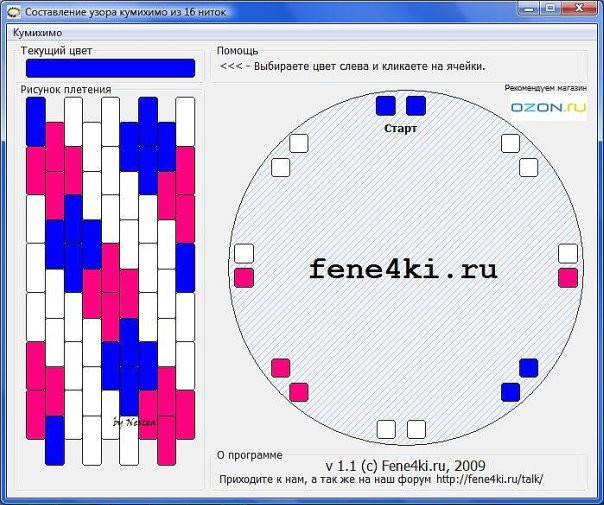Click the upper blue cell at disk's bottom-right

tap(528, 368)
